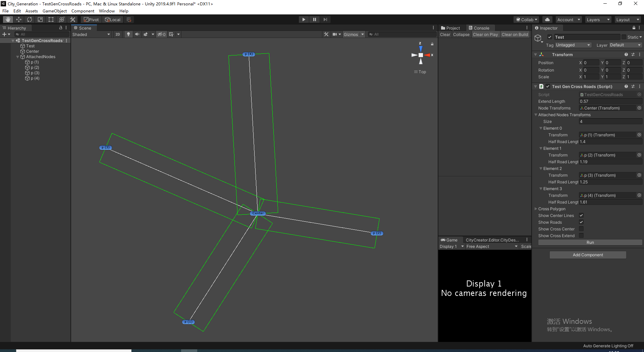Select the Hand tool in the toolbar
This screenshot has width=644, height=352.
pyautogui.click(x=7, y=19)
